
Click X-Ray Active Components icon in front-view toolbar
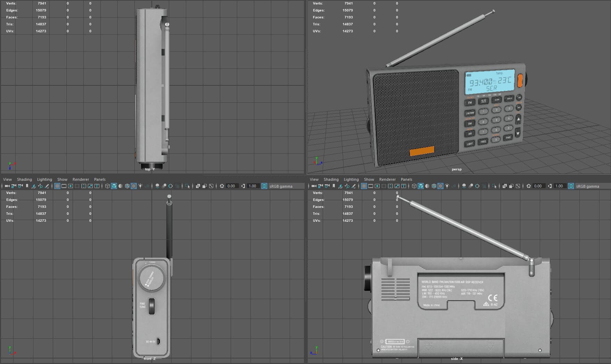click(x=204, y=186)
